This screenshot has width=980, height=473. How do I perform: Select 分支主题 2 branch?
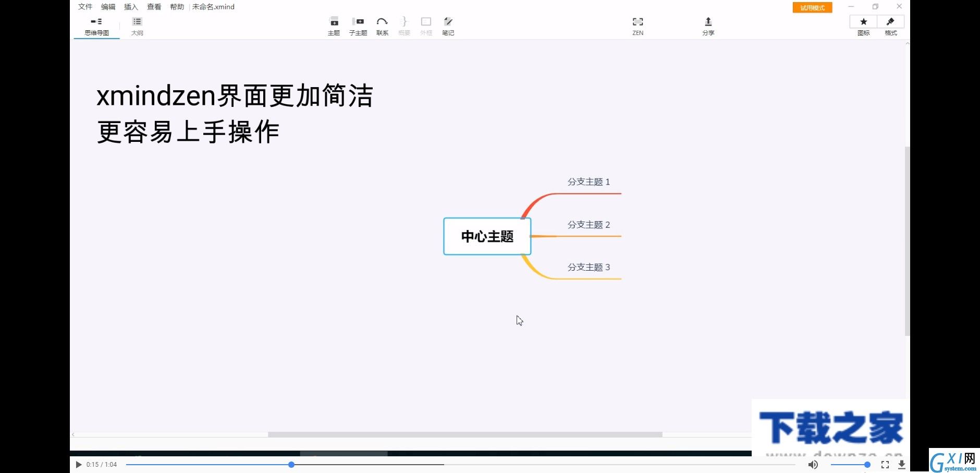coord(589,225)
